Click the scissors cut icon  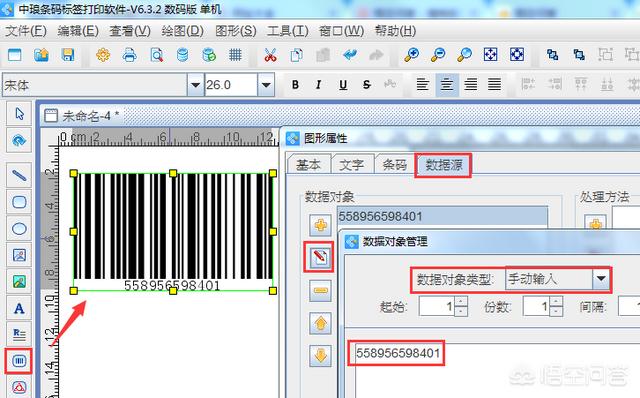coord(270,55)
